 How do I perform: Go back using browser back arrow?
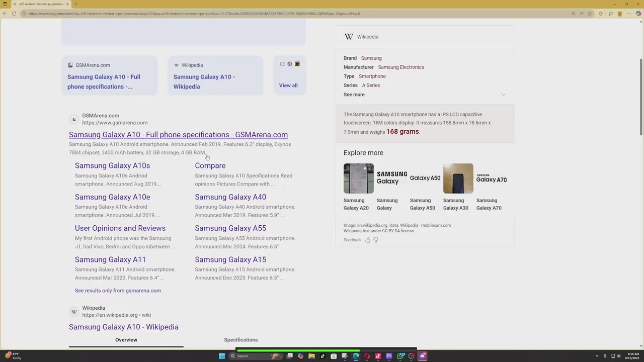(5, 14)
